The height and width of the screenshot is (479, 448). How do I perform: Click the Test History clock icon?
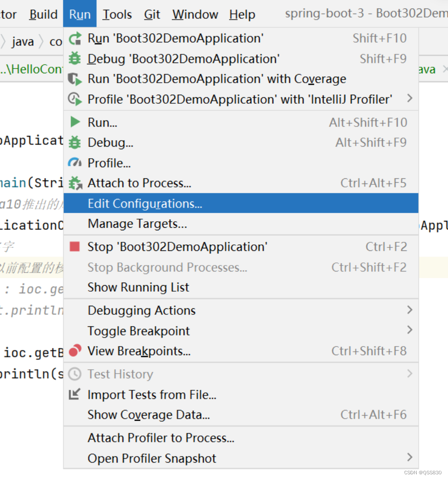(x=76, y=374)
